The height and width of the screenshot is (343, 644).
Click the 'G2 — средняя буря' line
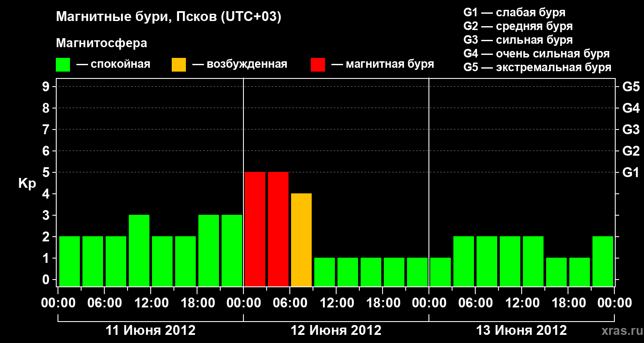coord(518,26)
